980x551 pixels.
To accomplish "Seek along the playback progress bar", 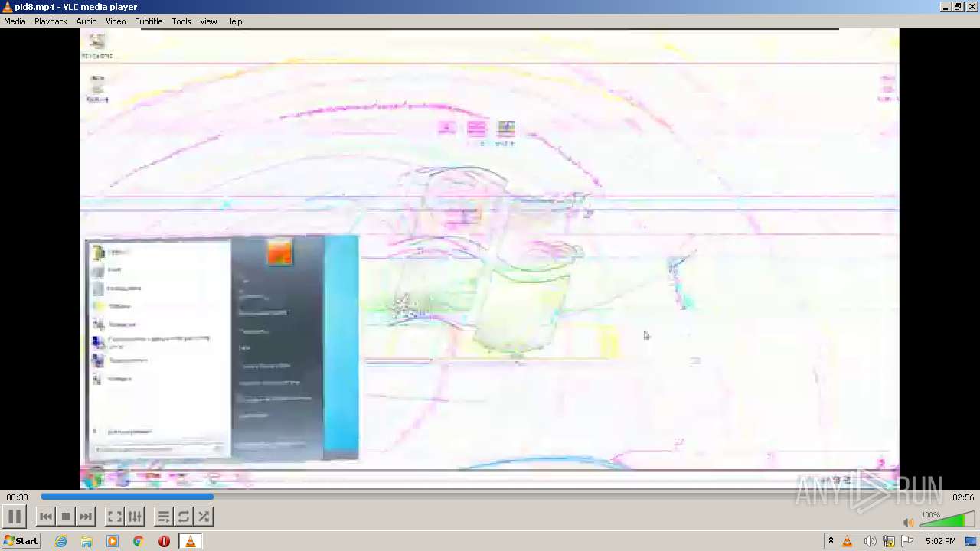I will (x=490, y=497).
